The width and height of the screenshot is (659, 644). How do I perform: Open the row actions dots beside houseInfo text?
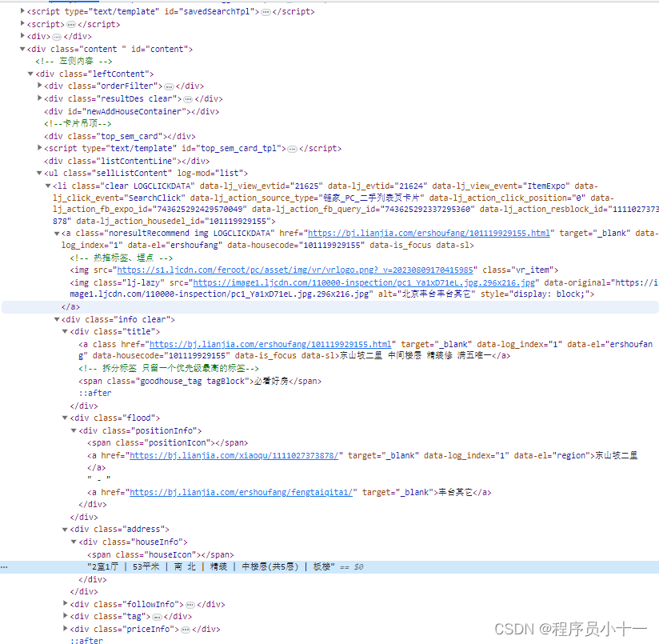[x=4, y=567]
